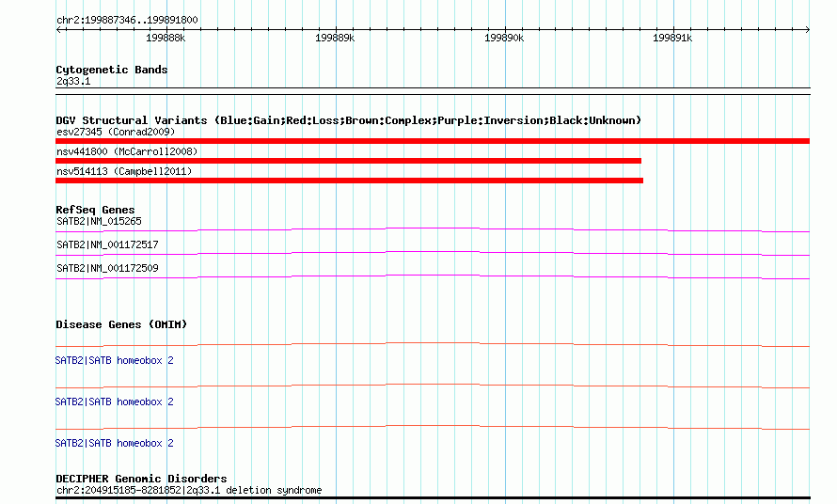The height and width of the screenshot is (504, 837).
Task: Click the DECIPHER Genomic Disorders track title
Action: [141, 479]
